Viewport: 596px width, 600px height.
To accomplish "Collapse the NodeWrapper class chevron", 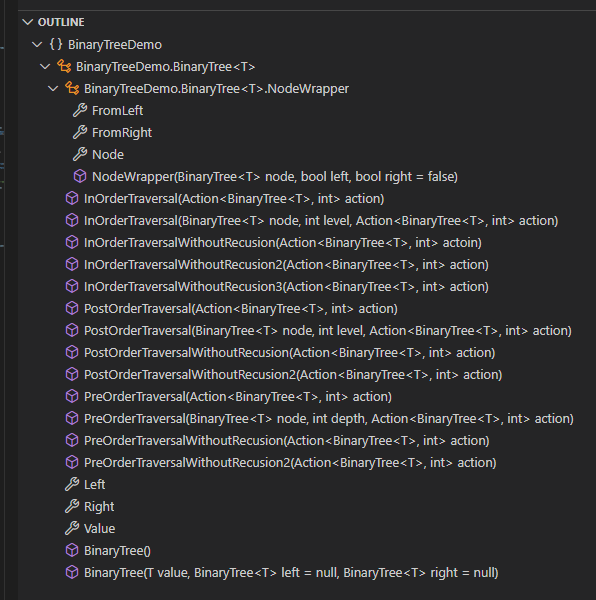I will coord(53,89).
